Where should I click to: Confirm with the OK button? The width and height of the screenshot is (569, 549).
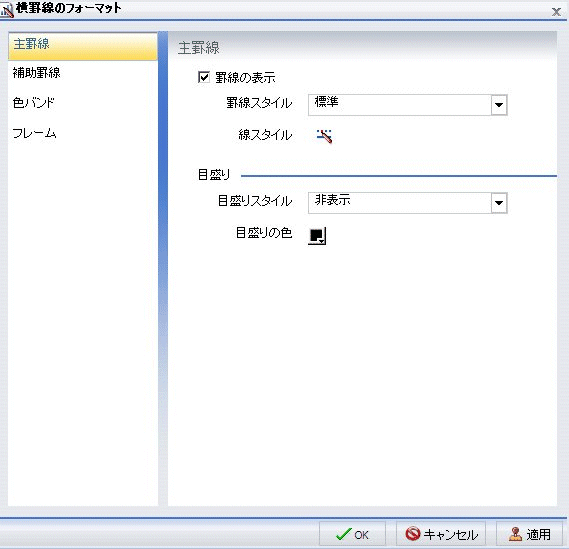352,534
